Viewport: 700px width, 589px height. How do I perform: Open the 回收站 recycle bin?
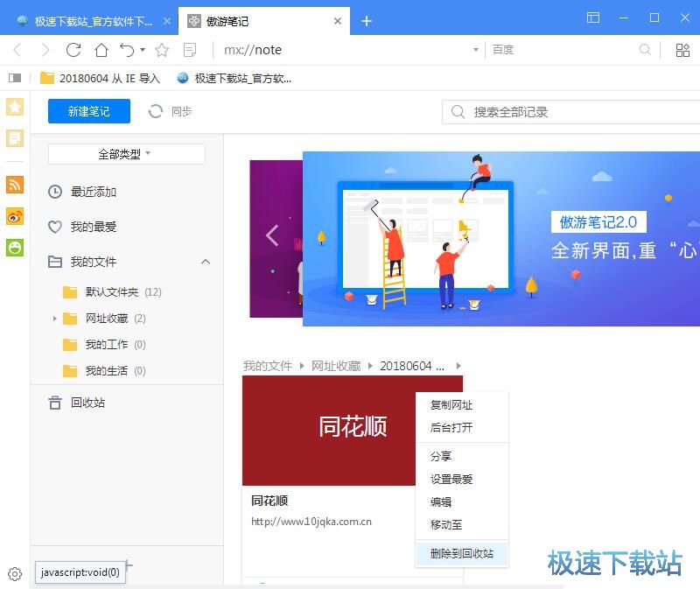point(77,403)
